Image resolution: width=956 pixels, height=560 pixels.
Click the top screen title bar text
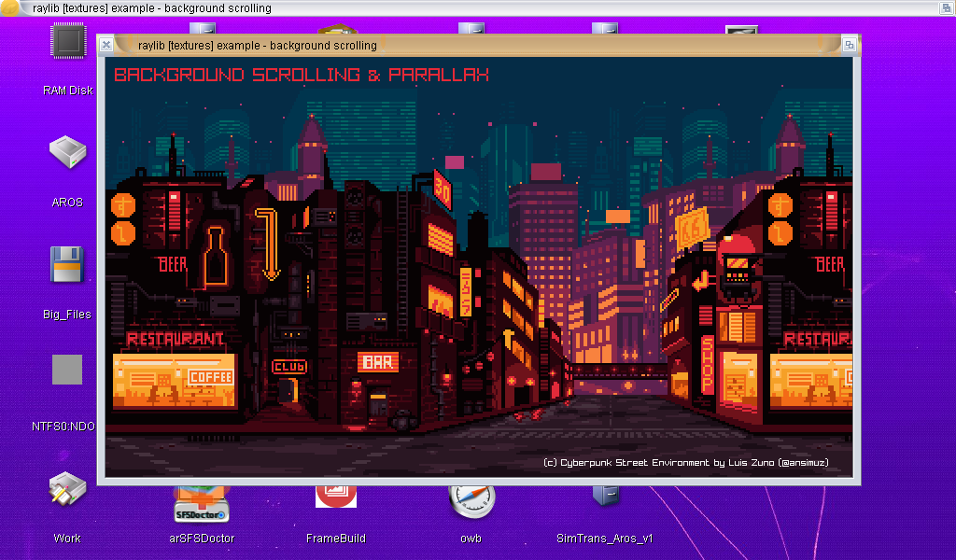click(x=152, y=8)
